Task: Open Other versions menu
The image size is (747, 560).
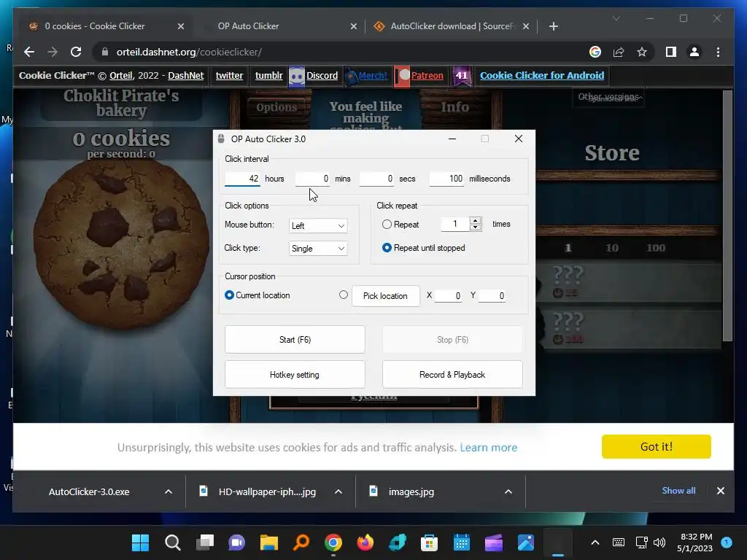Action: pyautogui.click(x=608, y=97)
